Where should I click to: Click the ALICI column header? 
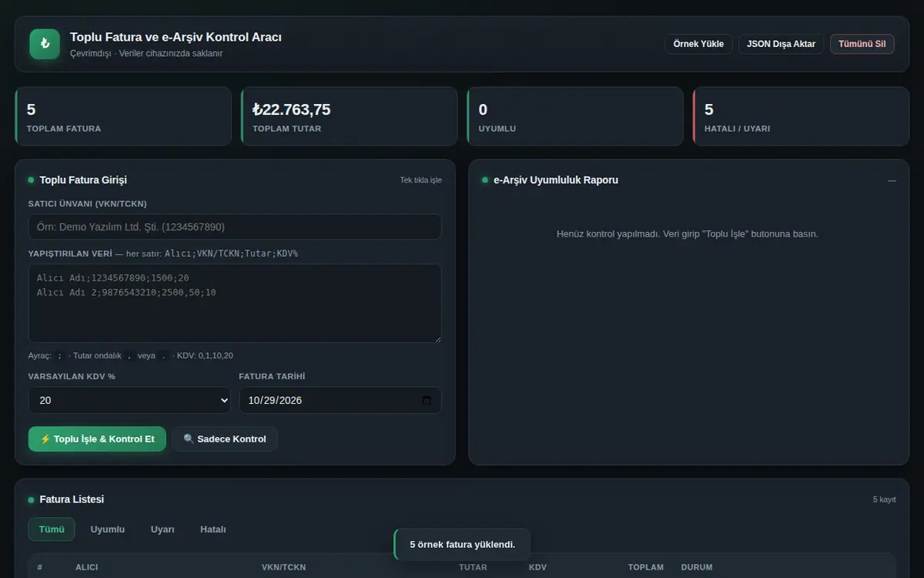87,567
